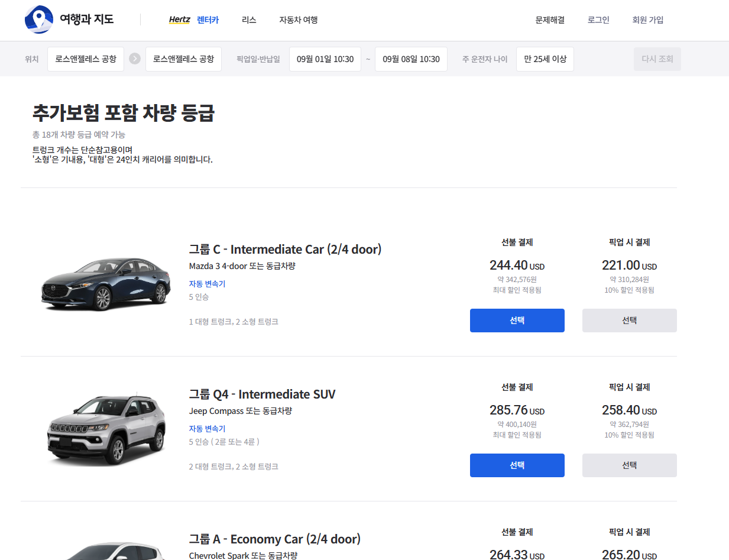This screenshot has height=560, width=729.
Task: Open the 리스 menu item
Action: pos(249,20)
